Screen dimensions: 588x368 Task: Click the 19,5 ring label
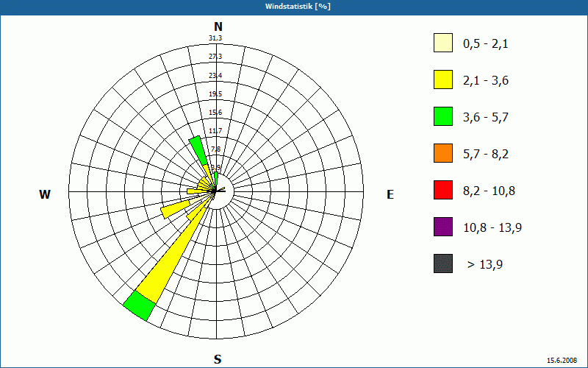tap(215, 94)
